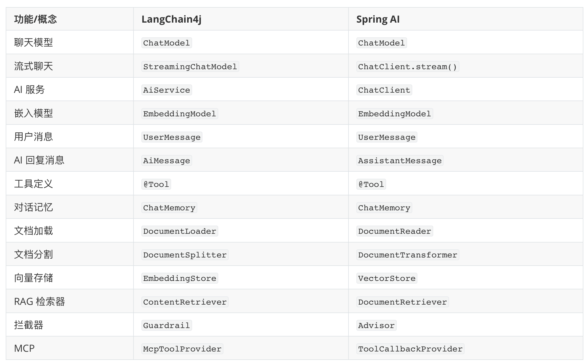
Task: Click the ToolCallbackProvider code label
Action: pos(410,349)
